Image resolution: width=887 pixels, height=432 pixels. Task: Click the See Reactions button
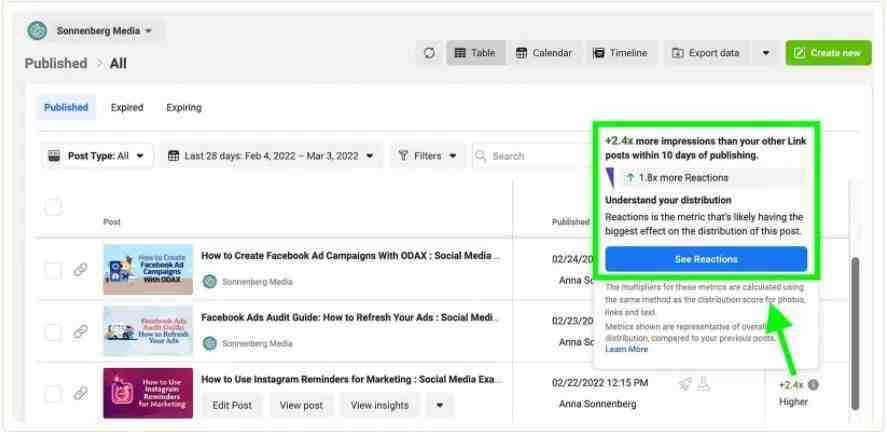click(706, 260)
